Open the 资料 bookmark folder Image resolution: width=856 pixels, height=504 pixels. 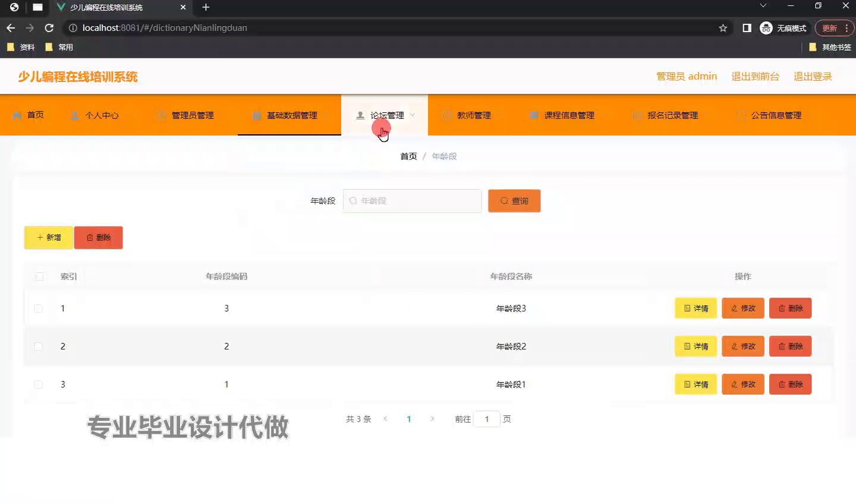pyautogui.click(x=21, y=47)
